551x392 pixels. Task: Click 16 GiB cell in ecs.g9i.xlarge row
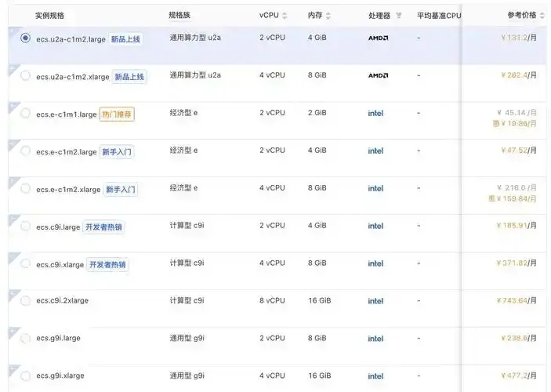(320, 376)
